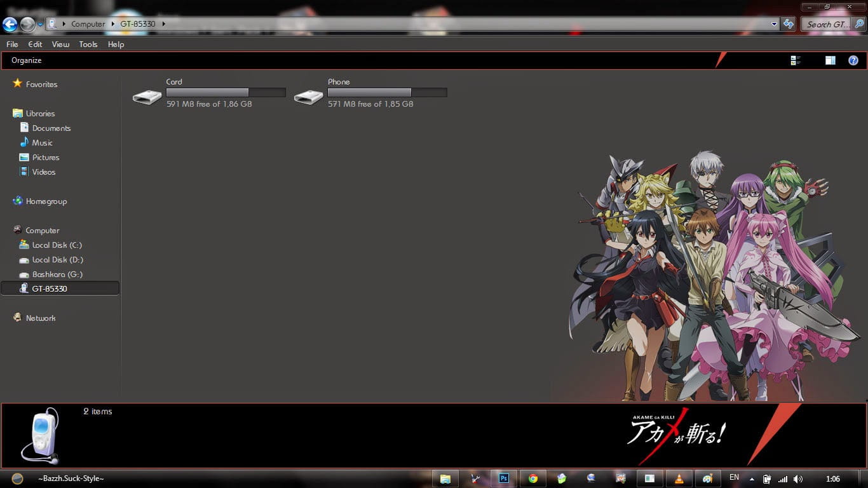Click the device icon in the address bar

[52, 24]
